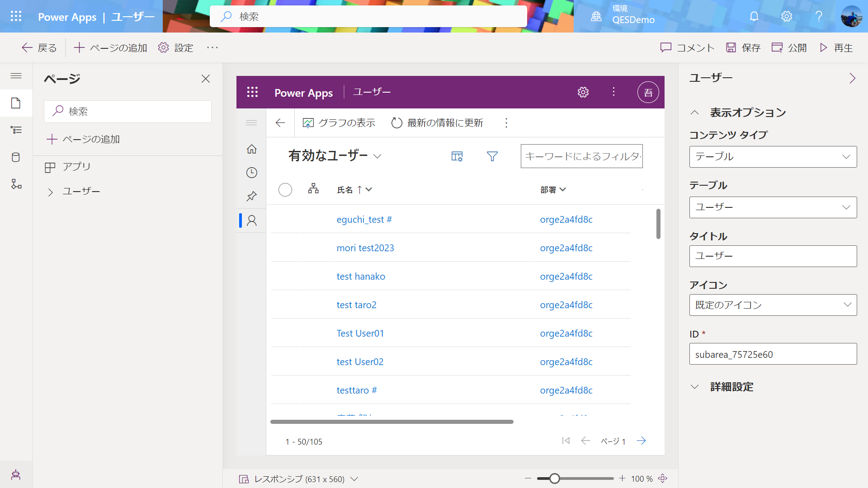Open the preview header vertical ellipsis menu

pos(613,92)
